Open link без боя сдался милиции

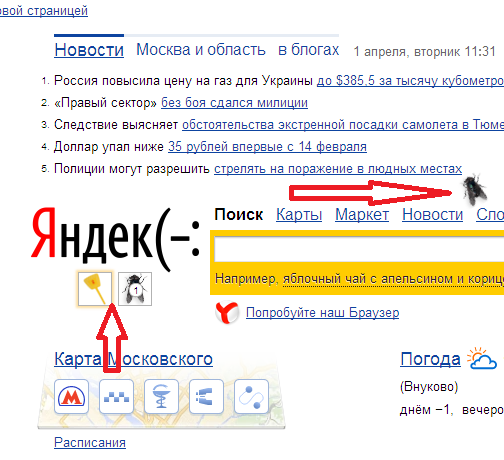pos(234,103)
